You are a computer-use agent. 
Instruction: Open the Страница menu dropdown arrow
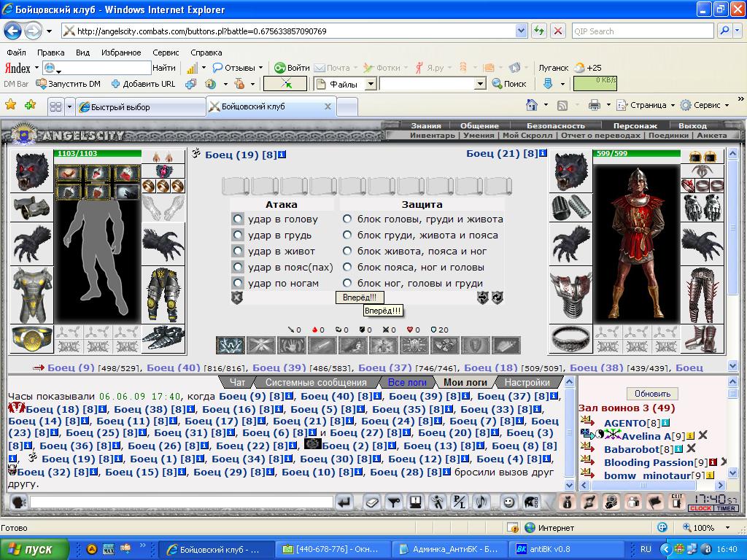672,105
